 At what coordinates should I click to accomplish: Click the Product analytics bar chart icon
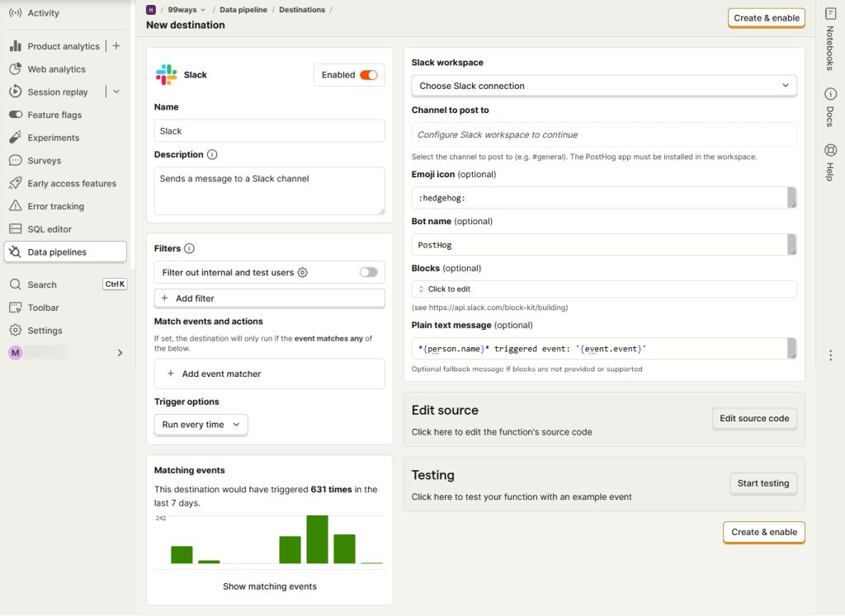pyautogui.click(x=16, y=46)
